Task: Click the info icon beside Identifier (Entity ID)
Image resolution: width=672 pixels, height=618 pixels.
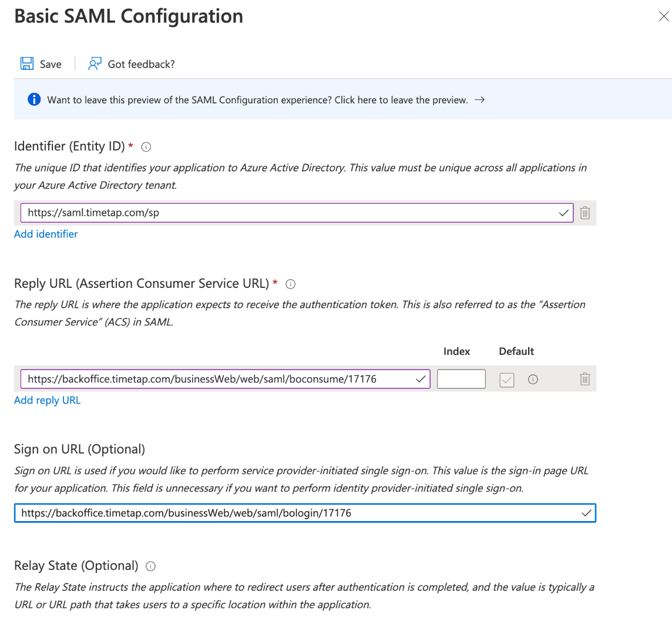Action: [x=146, y=147]
